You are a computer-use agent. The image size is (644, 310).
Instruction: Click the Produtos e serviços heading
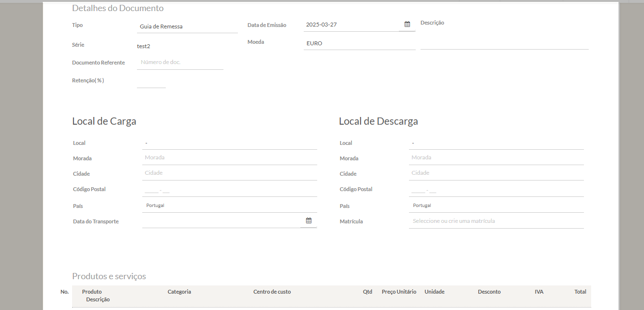[x=109, y=276]
